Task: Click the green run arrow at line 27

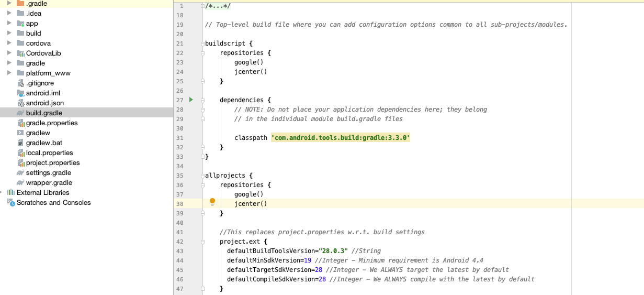Action: pos(191,100)
